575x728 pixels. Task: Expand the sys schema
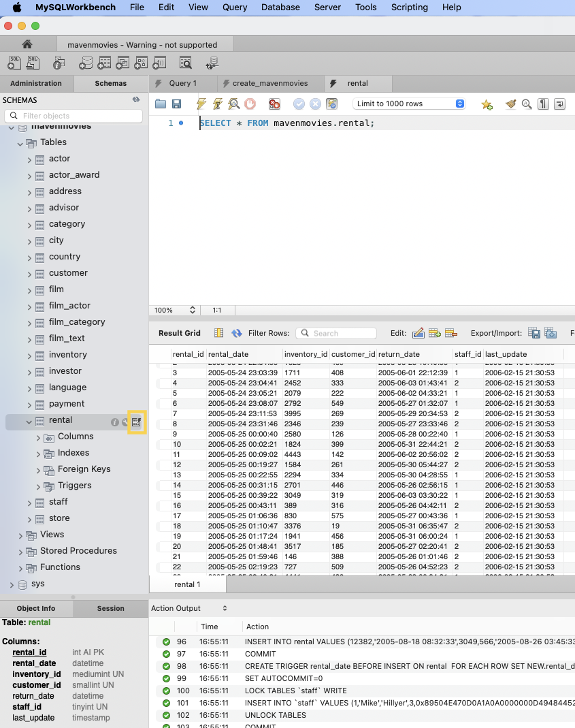click(x=12, y=585)
